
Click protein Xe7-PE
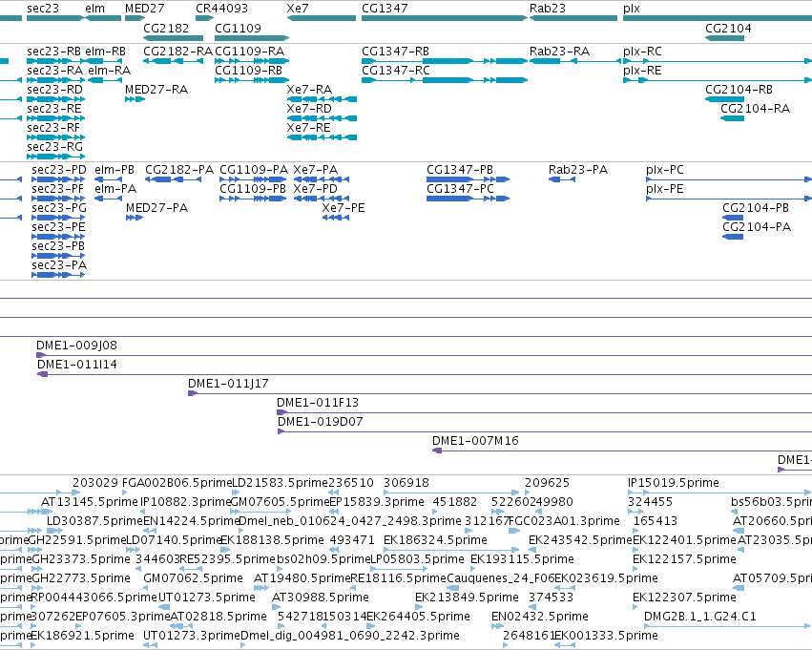point(344,208)
